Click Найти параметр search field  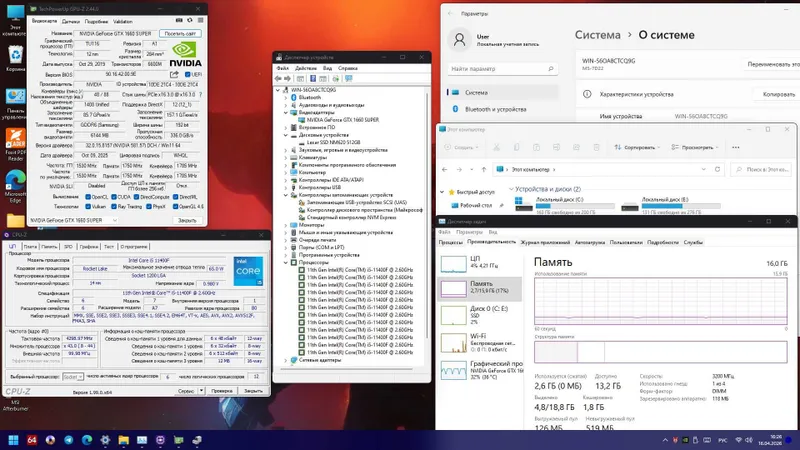click(502, 69)
